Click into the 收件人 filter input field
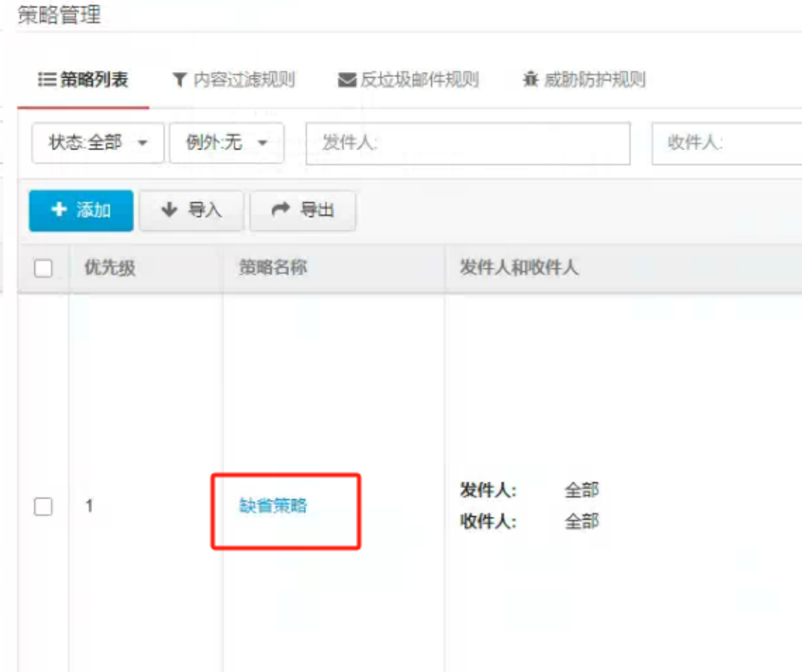 (726, 143)
